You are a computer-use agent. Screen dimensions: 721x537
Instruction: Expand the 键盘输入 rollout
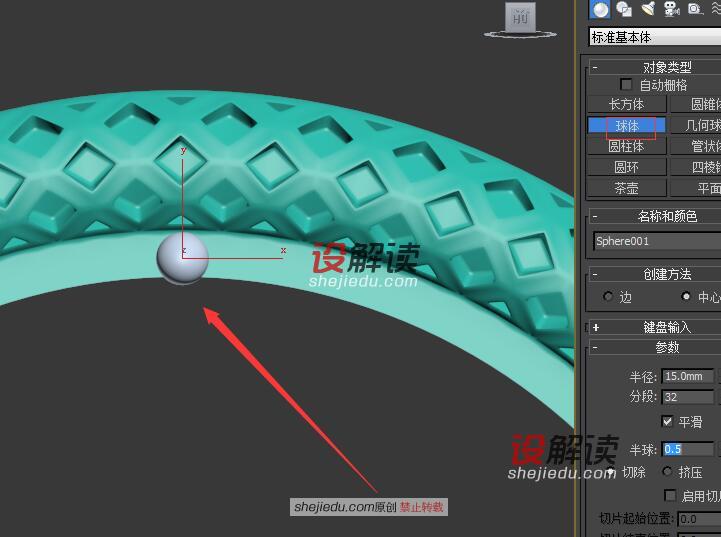(596, 327)
